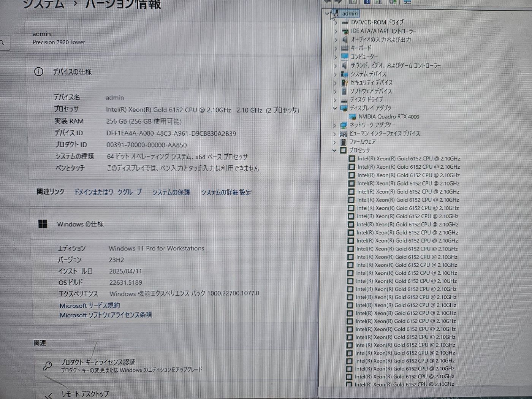This screenshot has width=532, height=399.
Task: Click the Windows 11 Pro for Workstations edition text
Action: [157, 249]
